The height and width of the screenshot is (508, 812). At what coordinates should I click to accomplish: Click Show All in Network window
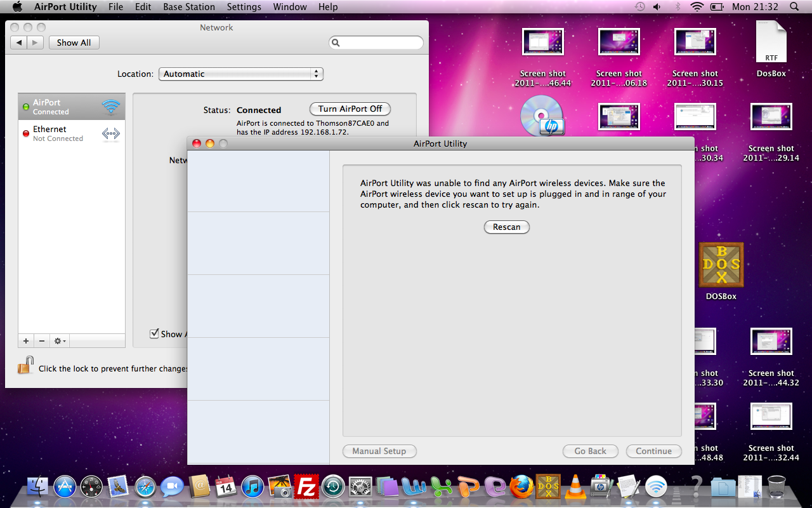point(74,43)
